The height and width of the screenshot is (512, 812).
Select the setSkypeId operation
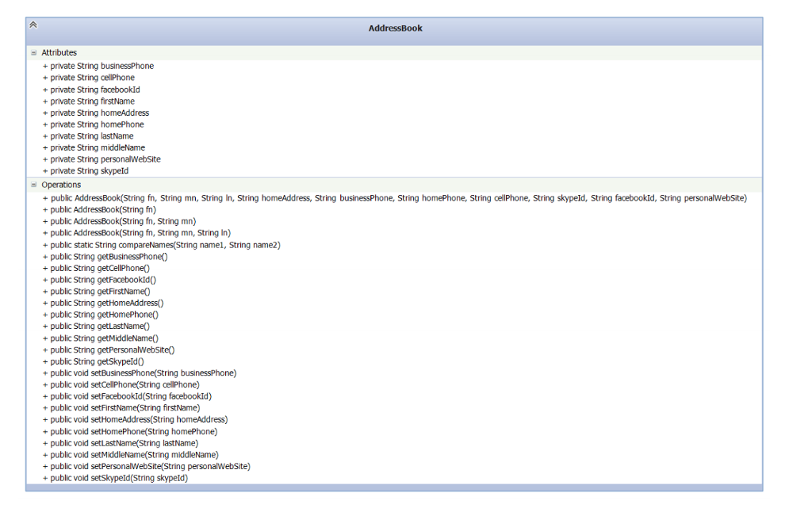coord(115,478)
